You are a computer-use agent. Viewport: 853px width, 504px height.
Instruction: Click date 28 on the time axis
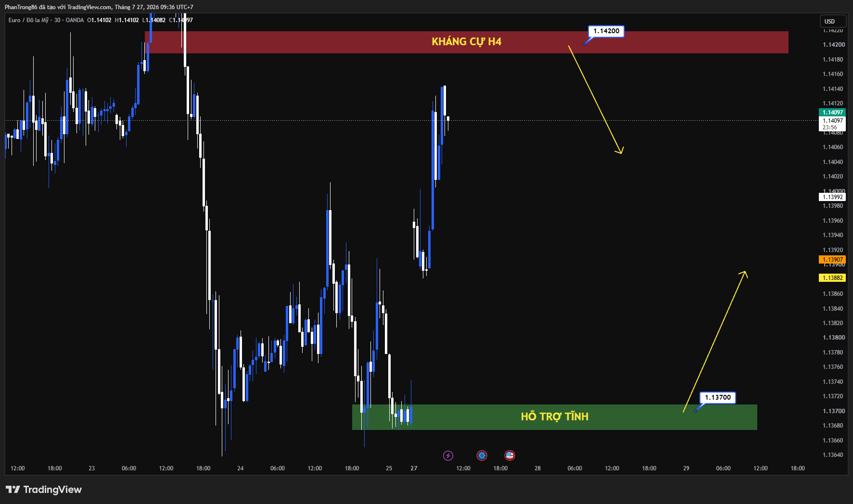tap(537, 468)
